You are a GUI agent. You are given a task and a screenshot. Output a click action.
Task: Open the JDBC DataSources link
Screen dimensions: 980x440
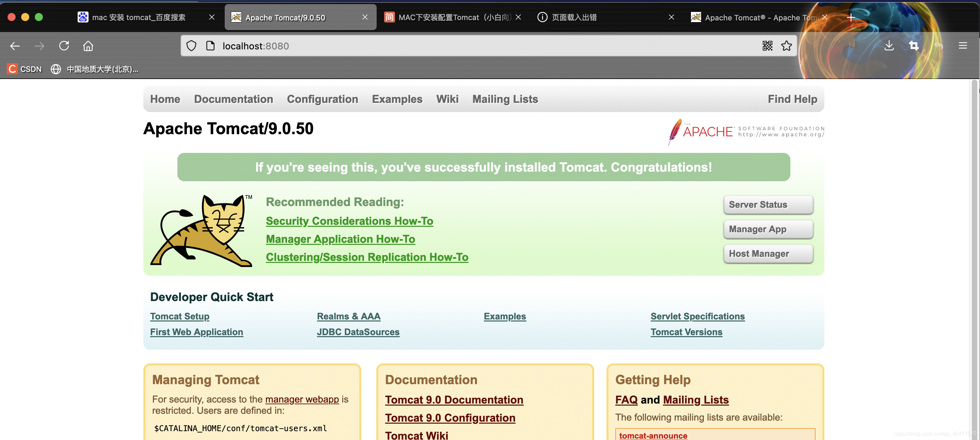[358, 332]
